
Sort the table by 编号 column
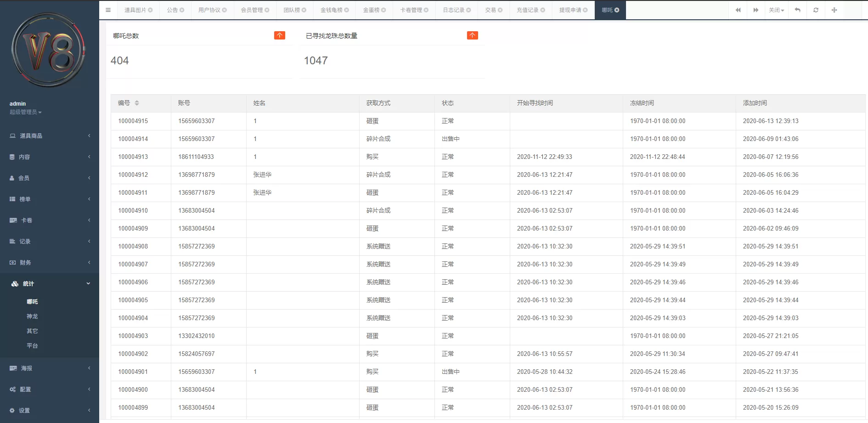(x=136, y=103)
